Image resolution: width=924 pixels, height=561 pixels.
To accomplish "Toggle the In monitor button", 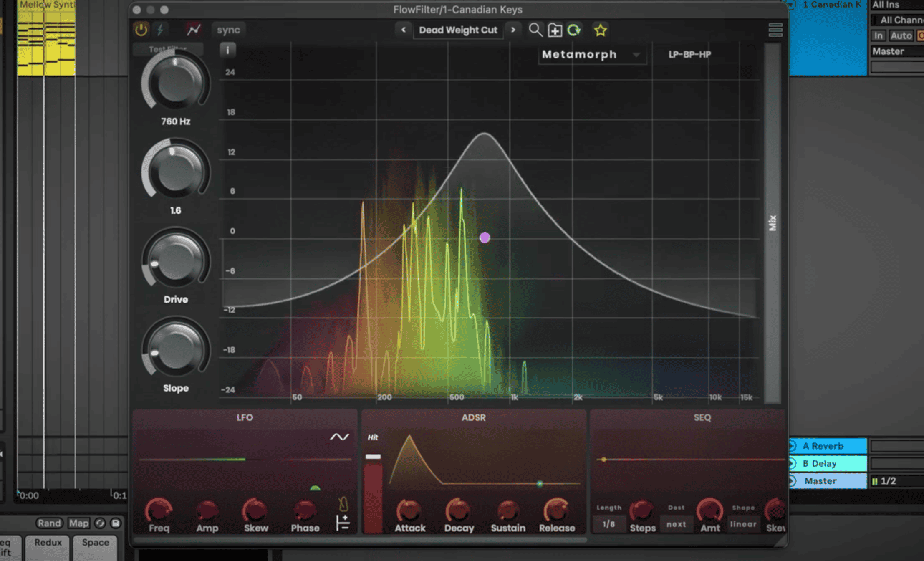I will (x=878, y=36).
